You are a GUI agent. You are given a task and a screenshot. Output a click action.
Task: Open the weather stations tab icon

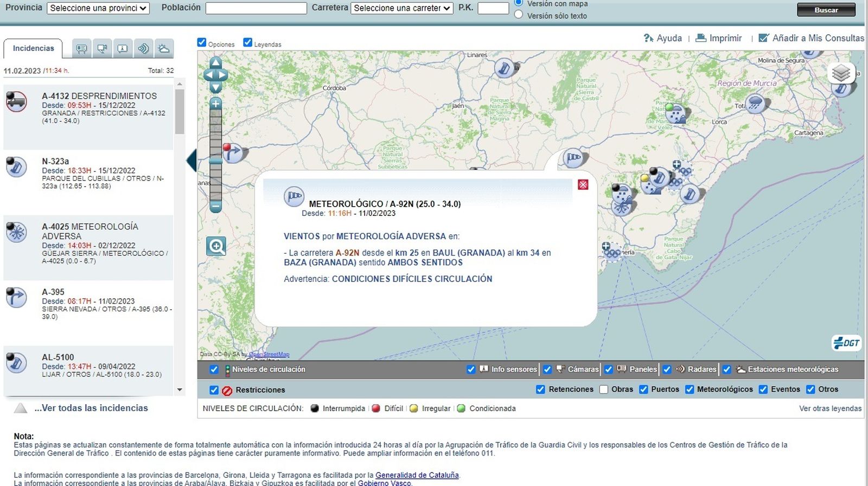[x=163, y=49]
